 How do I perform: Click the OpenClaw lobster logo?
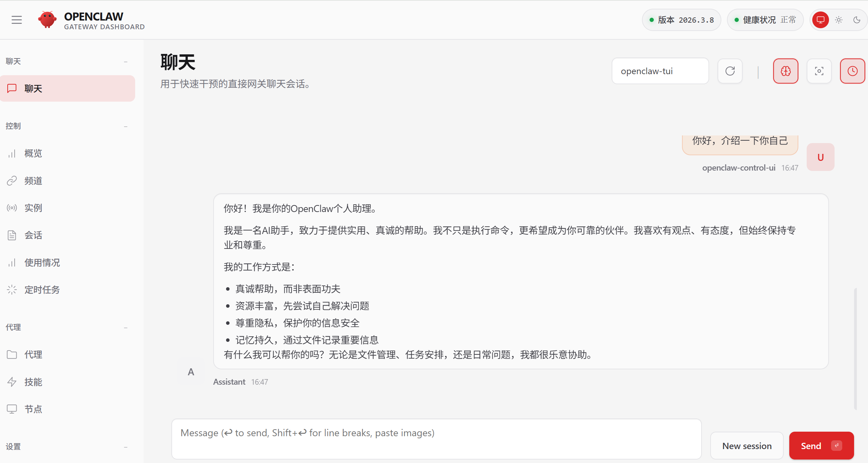[x=47, y=20]
